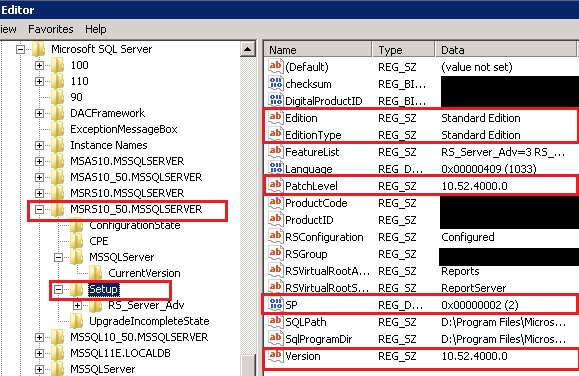579x376 pixels.
Task: Click the FeatureList data RS_Server_Adv=3
Action: [503, 152]
